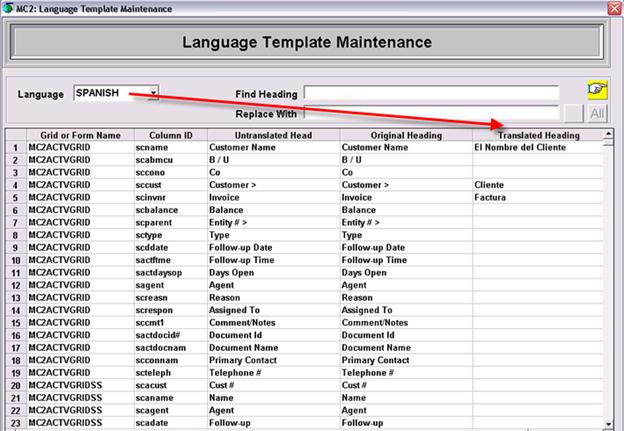Click the 'scconnam' Column ID cell

171,361
